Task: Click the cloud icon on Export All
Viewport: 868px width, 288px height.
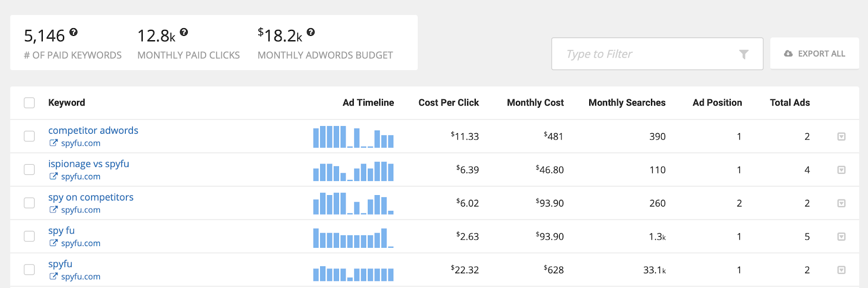Action: click(x=788, y=54)
